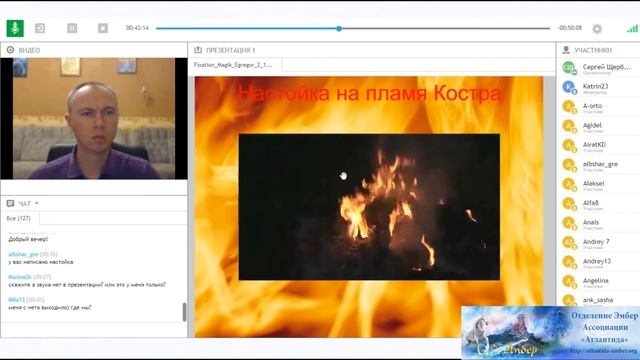640x360 pixels.
Task: Click the yellow avatar of Alfa8
Action: pos(569,203)
